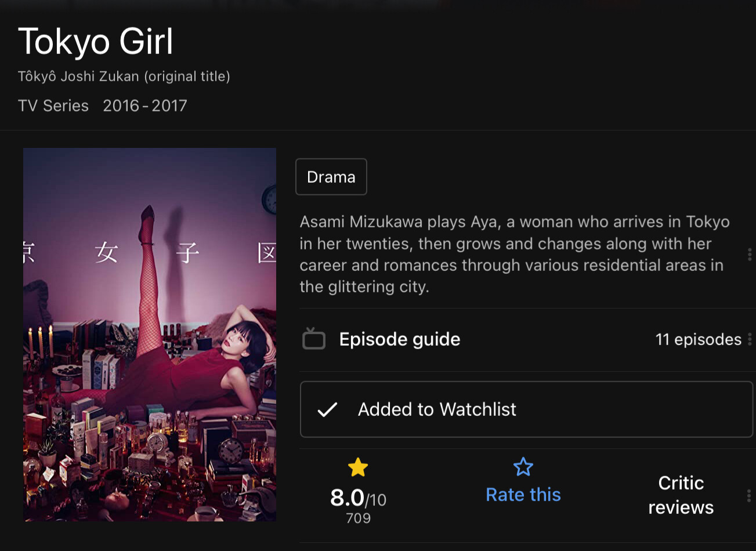The width and height of the screenshot is (756, 551).
Task: Click the checkmark icon in the Watchlist button
Action: 328,409
